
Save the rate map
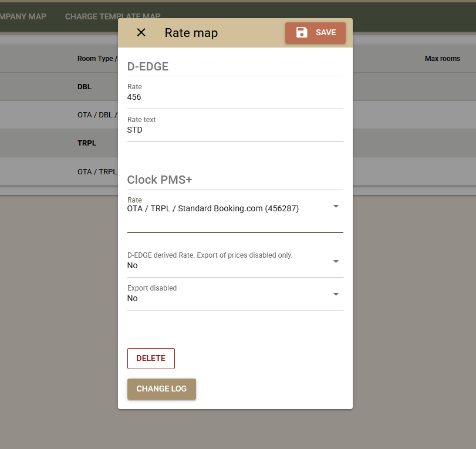(x=315, y=33)
